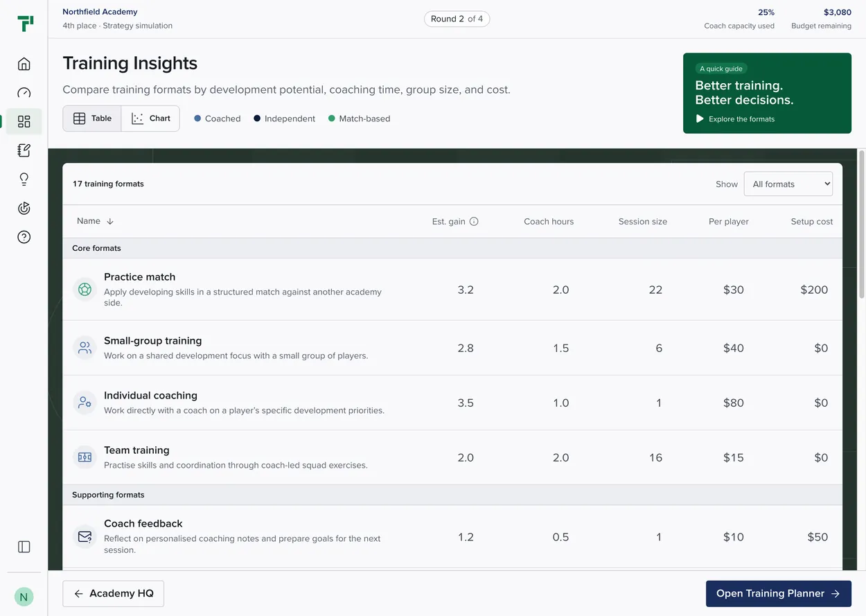
Task: Click the $200 setup cost value
Action: point(814,290)
